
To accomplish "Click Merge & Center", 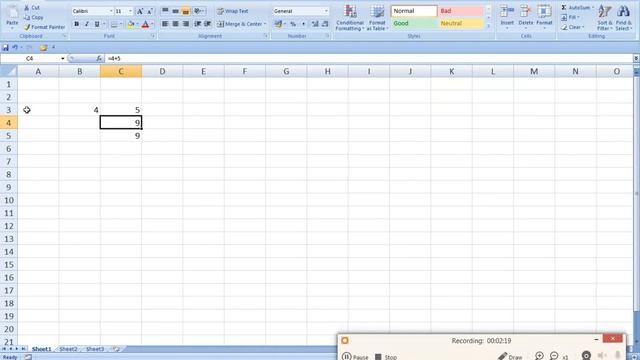I will tap(241, 24).
